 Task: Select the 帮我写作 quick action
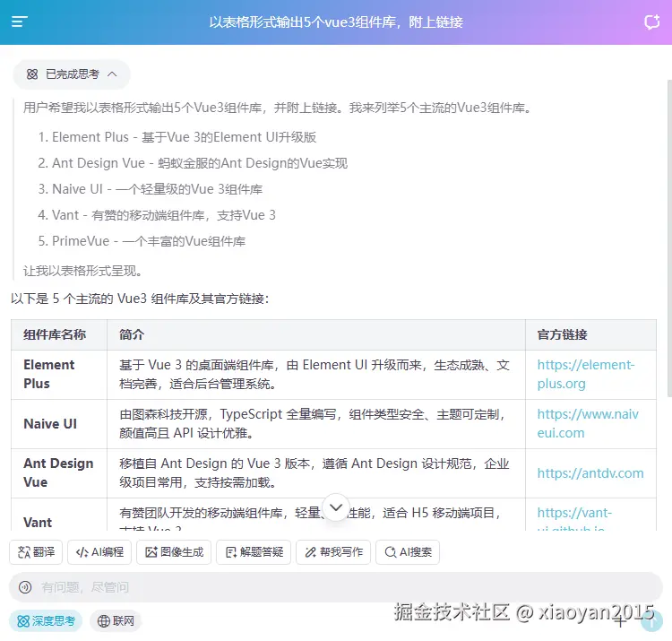(x=333, y=552)
